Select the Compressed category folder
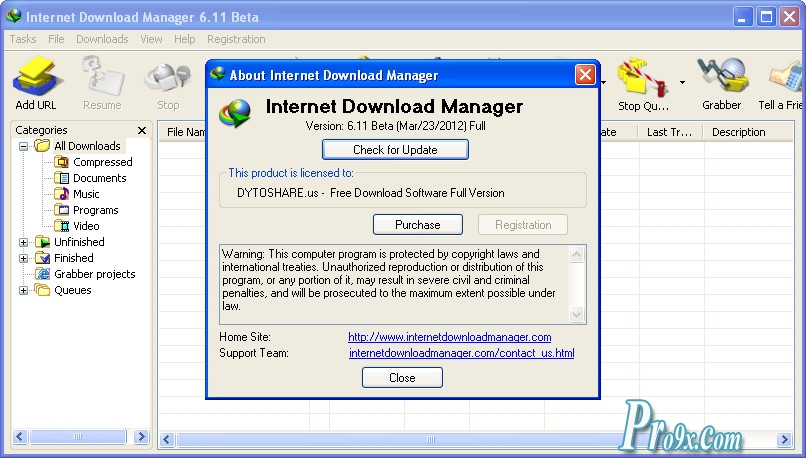The width and height of the screenshot is (806, 458). click(x=94, y=162)
